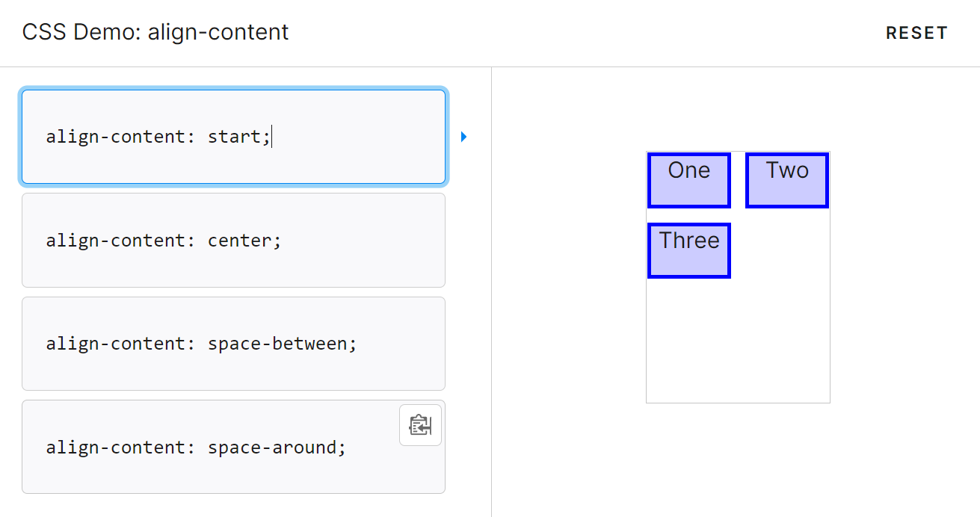This screenshot has width=980, height=517.
Task: Click the copy to clipboard icon
Action: pyautogui.click(x=420, y=425)
